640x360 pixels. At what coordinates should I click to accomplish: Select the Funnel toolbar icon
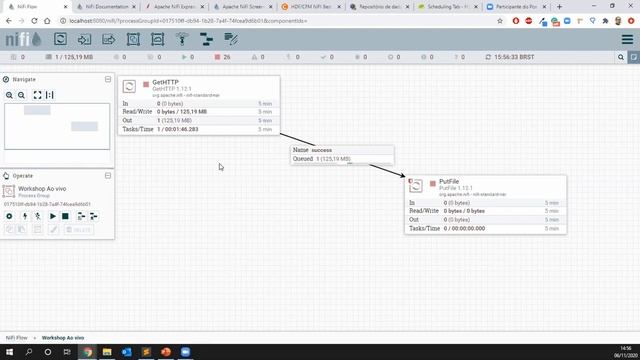pos(182,39)
